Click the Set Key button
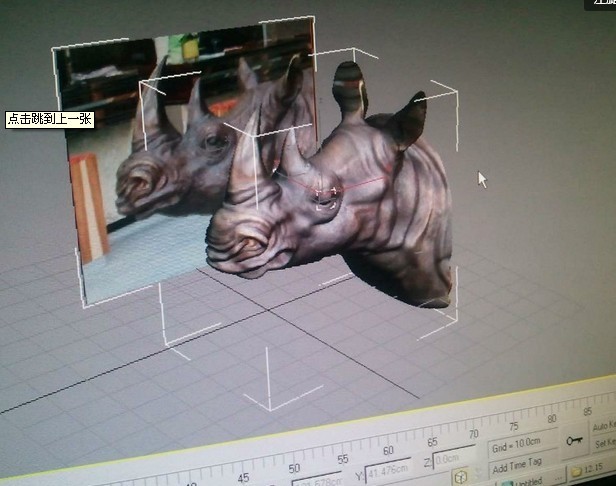Screen dimensions: 616x486 605,443
